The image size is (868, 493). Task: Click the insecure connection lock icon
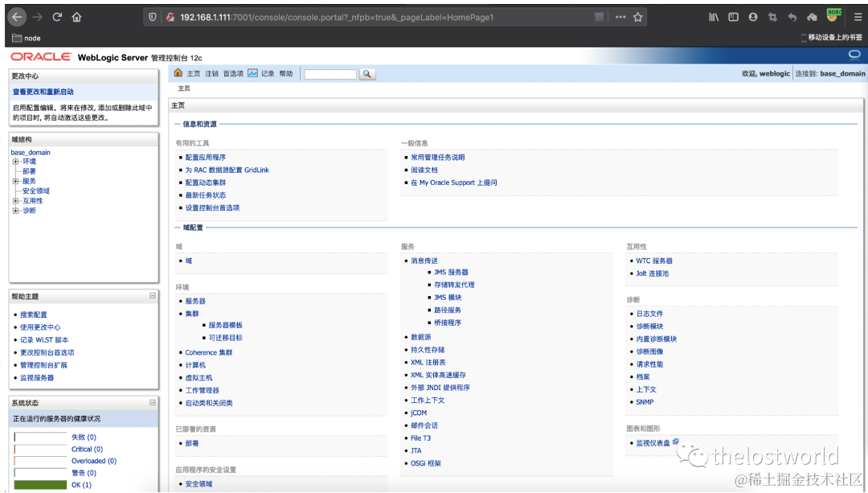(x=170, y=17)
